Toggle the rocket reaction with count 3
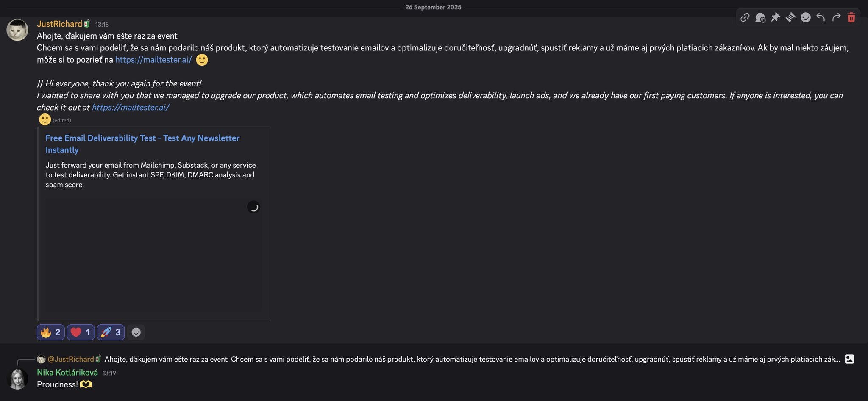This screenshot has height=401, width=868. 111,332
